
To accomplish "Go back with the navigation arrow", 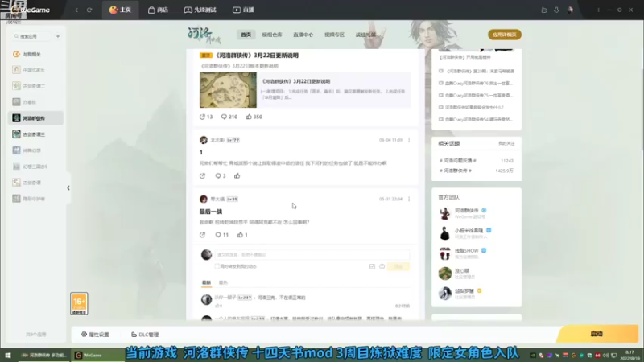I will click(76, 10).
